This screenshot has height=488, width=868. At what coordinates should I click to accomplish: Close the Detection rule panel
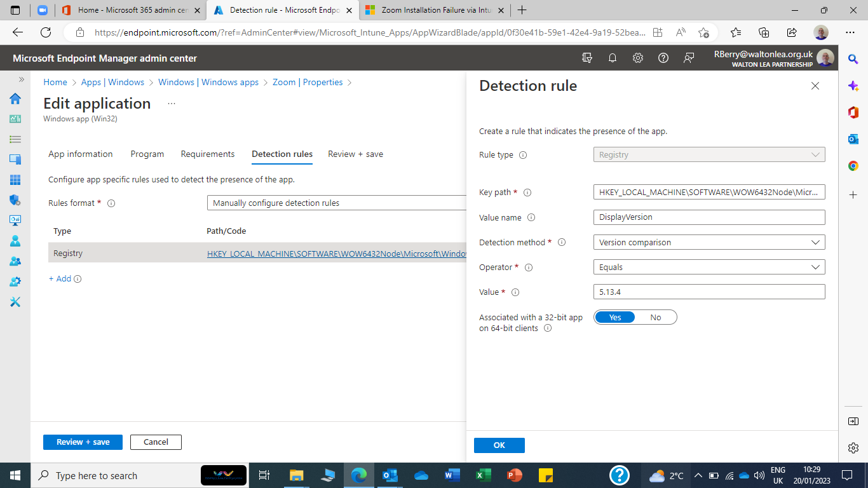pos(815,86)
